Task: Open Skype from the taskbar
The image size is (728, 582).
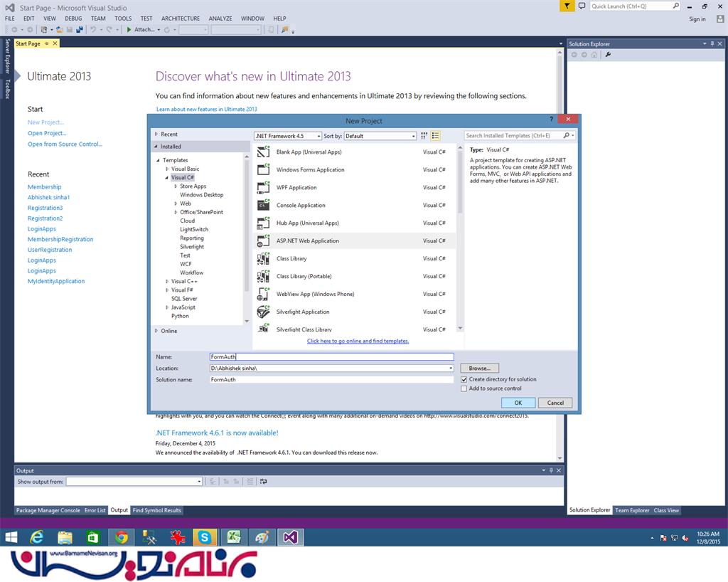Action: point(205,537)
